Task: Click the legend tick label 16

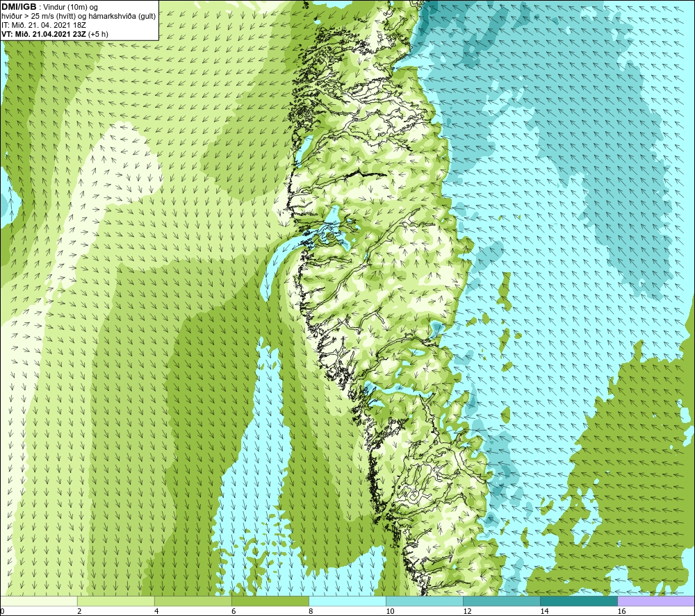Action: pyautogui.click(x=621, y=611)
